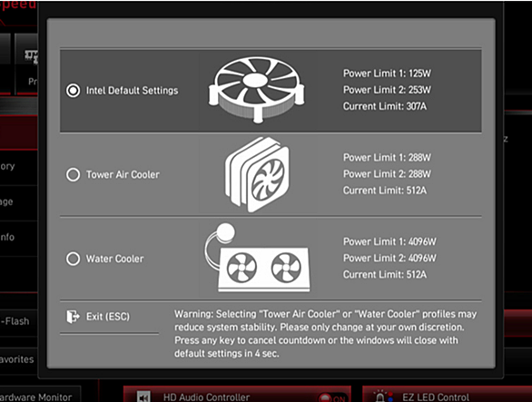The image size is (532, 402).
Task: Click the tower air cooler icon
Action: 257,175
